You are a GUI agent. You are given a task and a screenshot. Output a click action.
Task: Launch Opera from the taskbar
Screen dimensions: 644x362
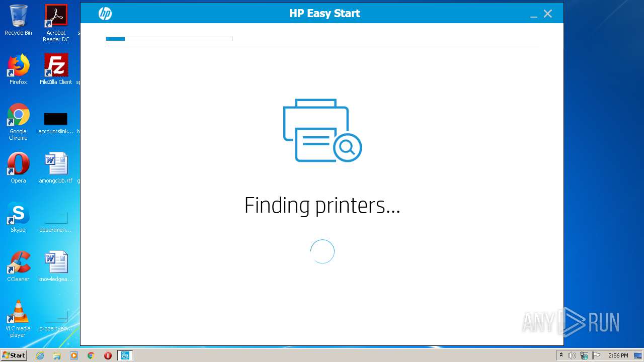click(108, 355)
